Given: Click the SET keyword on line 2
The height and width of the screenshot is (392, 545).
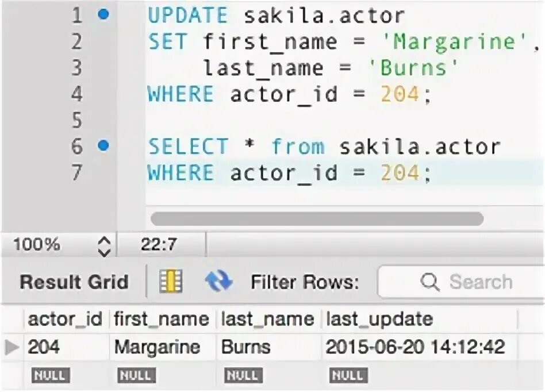Looking at the screenshot, I should pyautogui.click(x=168, y=41).
